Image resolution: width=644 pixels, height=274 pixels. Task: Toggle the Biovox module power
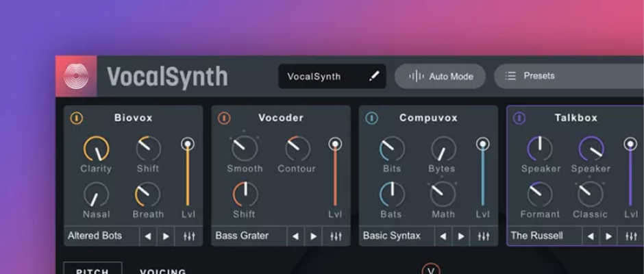(x=77, y=119)
